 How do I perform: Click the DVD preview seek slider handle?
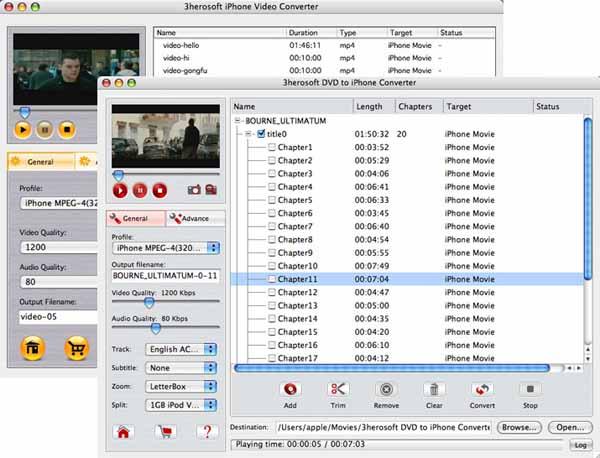click(x=119, y=175)
